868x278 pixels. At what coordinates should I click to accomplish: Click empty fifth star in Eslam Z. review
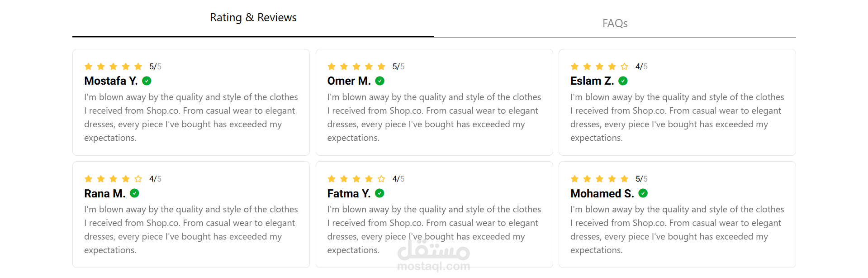pos(624,67)
